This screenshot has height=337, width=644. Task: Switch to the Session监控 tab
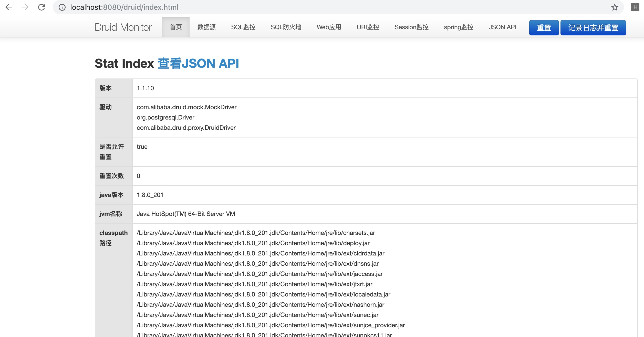(411, 27)
